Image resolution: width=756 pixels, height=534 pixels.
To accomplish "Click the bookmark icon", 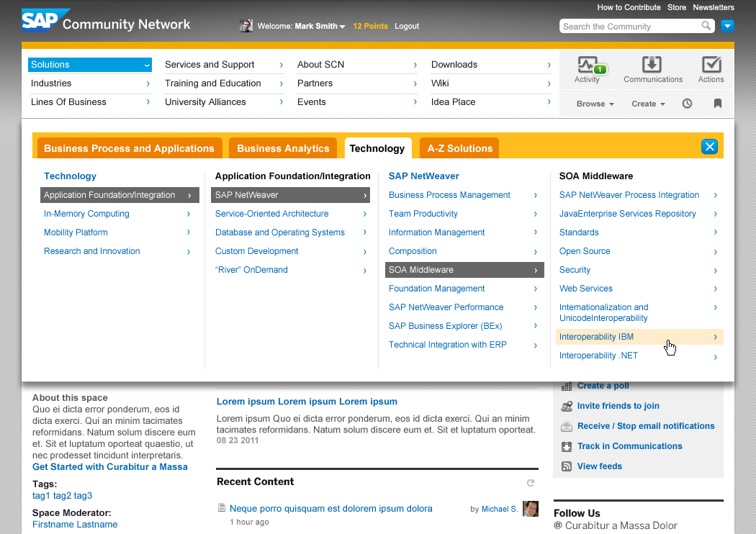I will click(717, 104).
